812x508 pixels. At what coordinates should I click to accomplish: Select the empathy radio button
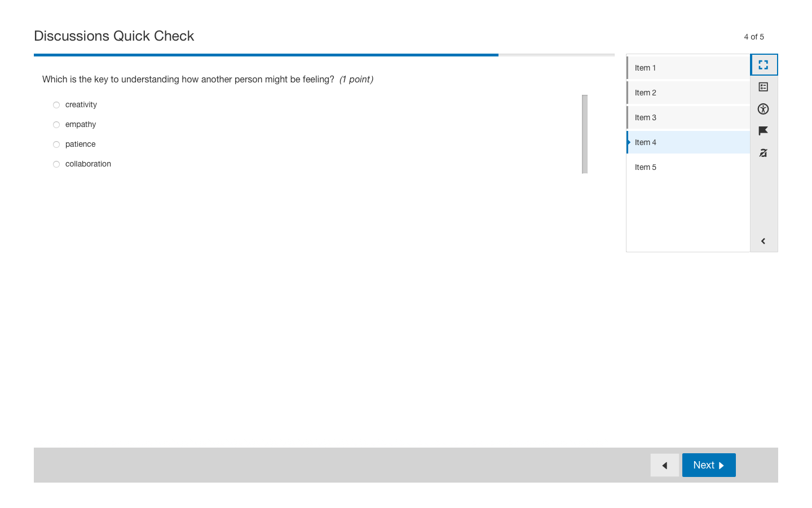pos(56,125)
